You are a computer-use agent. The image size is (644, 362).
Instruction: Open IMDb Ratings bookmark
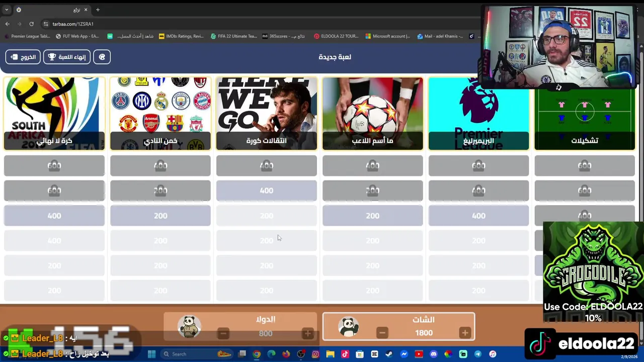[181, 36]
